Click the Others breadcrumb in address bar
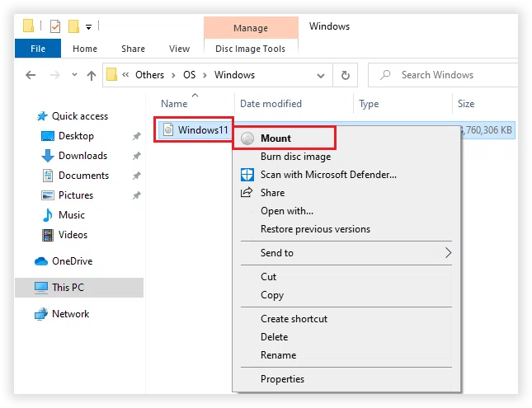 pyautogui.click(x=149, y=75)
